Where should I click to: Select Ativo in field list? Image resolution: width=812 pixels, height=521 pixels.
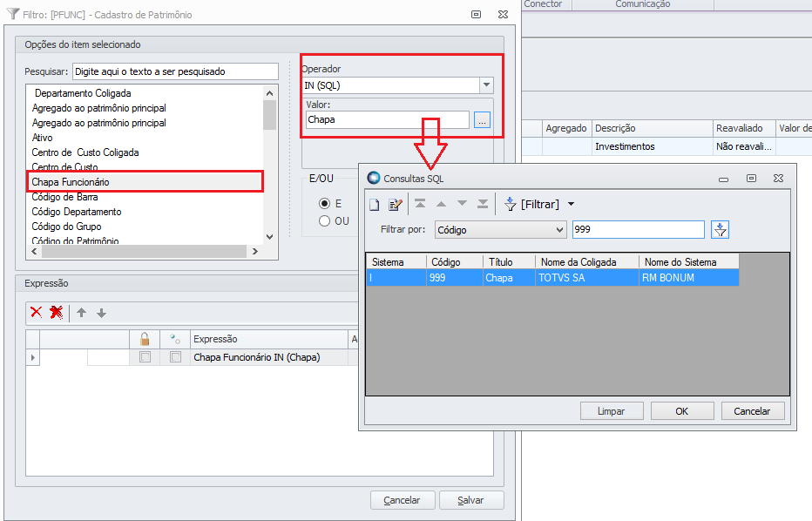tap(43, 138)
